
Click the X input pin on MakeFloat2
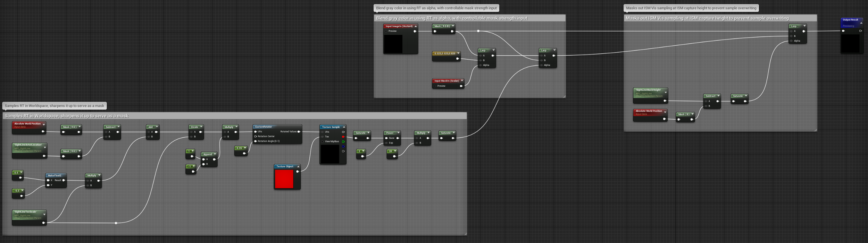tap(48, 181)
